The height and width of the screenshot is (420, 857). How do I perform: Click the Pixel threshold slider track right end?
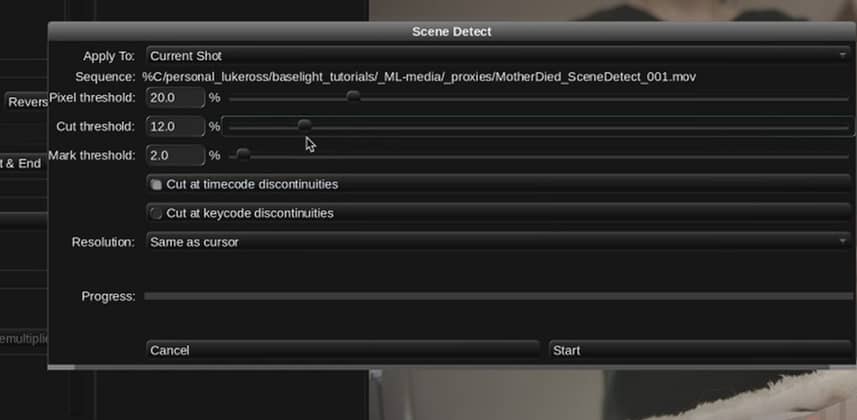pyautogui.click(x=844, y=98)
